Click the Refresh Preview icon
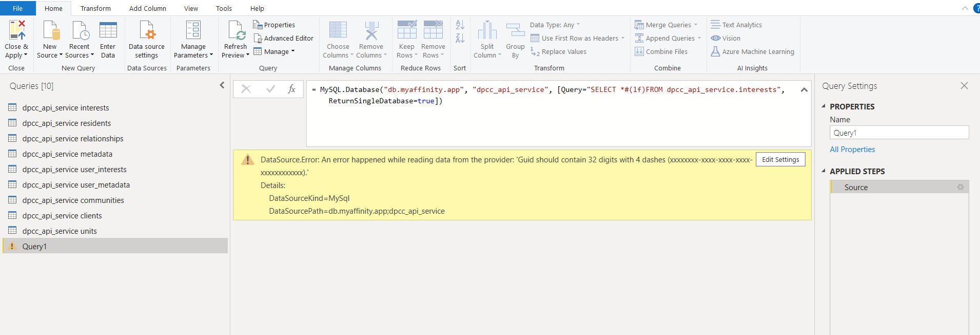980x335 pixels. point(236,31)
